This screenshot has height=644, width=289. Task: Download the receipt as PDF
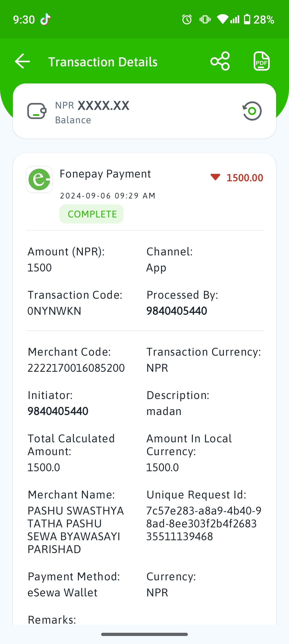coord(261,61)
